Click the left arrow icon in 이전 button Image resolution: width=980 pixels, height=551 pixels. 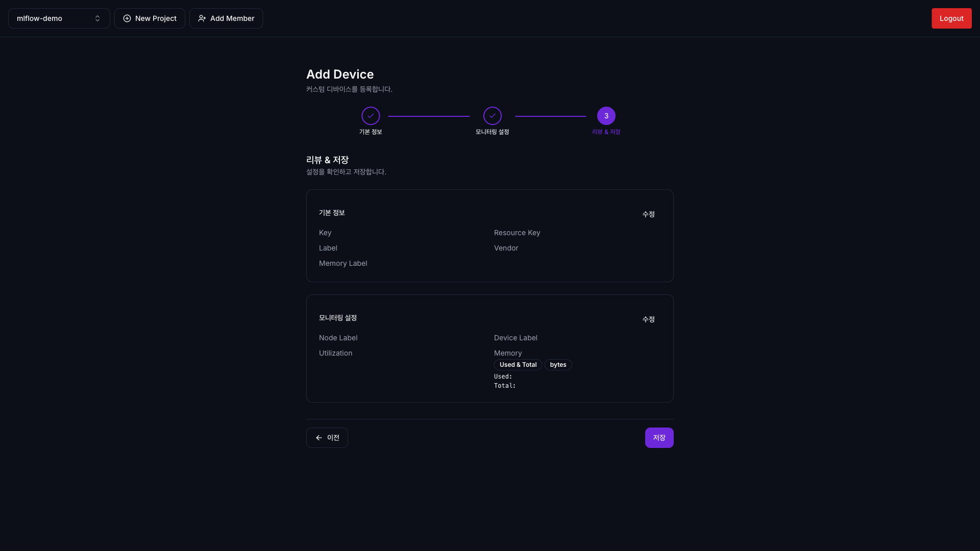pyautogui.click(x=319, y=438)
